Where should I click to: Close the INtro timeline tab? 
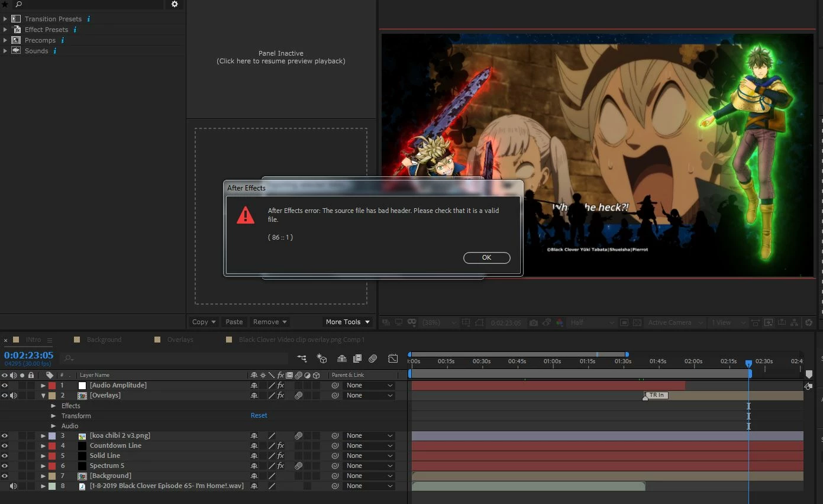pyautogui.click(x=6, y=340)
